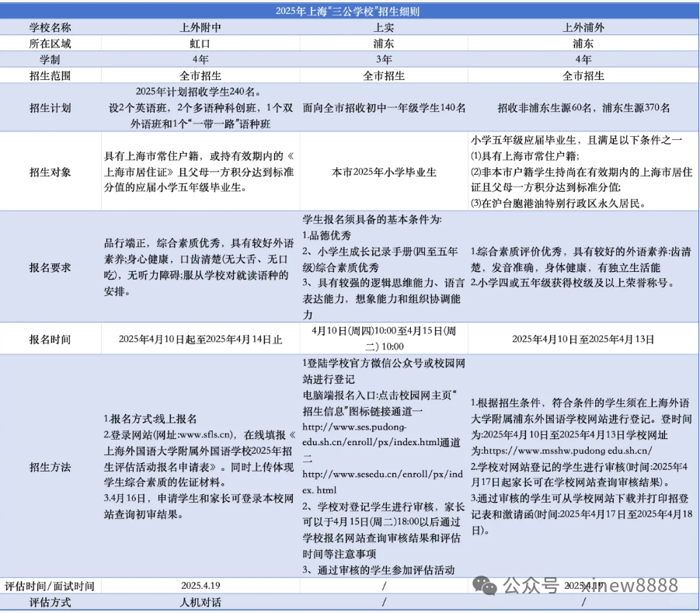Click the text "2025年计划招收学生240名"
Viewport: 700px width, 613px height.
coord(196,92)
